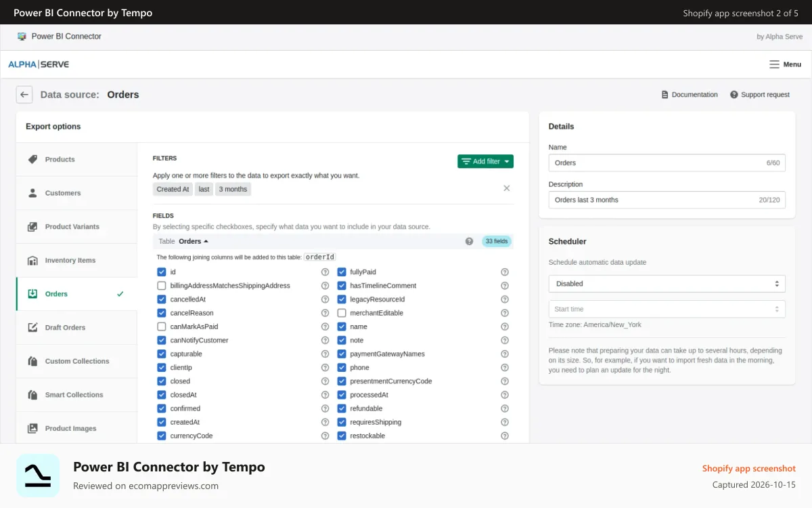The height and width of the screenshot is (508, 812).
Task: Click help icon for phone field
Action: [x=505, y=368]
